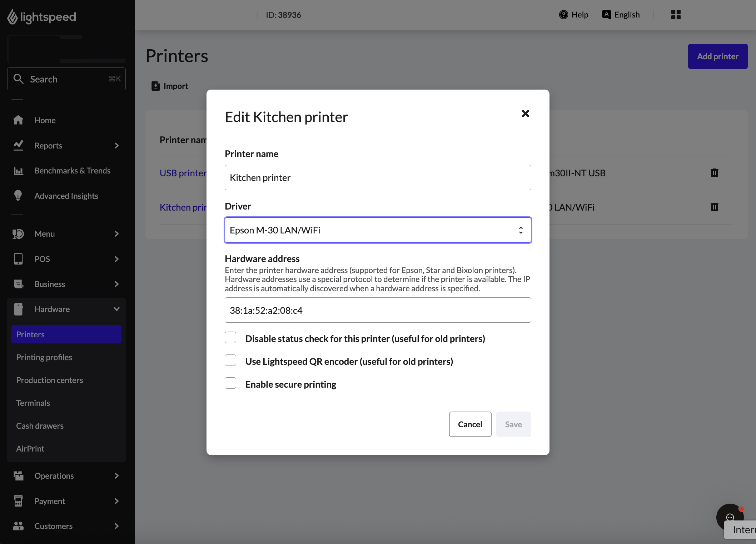Expand the Reports sidebar menu
The height and width of the screenshot is (544, 756).
click(116, 146)
